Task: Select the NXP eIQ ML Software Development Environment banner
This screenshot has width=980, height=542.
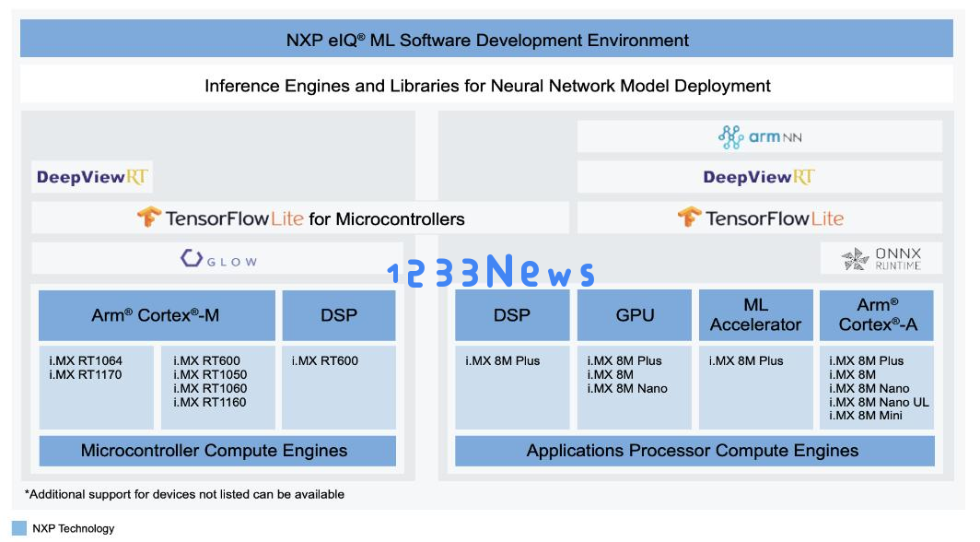Action: (x=486, y=39)
